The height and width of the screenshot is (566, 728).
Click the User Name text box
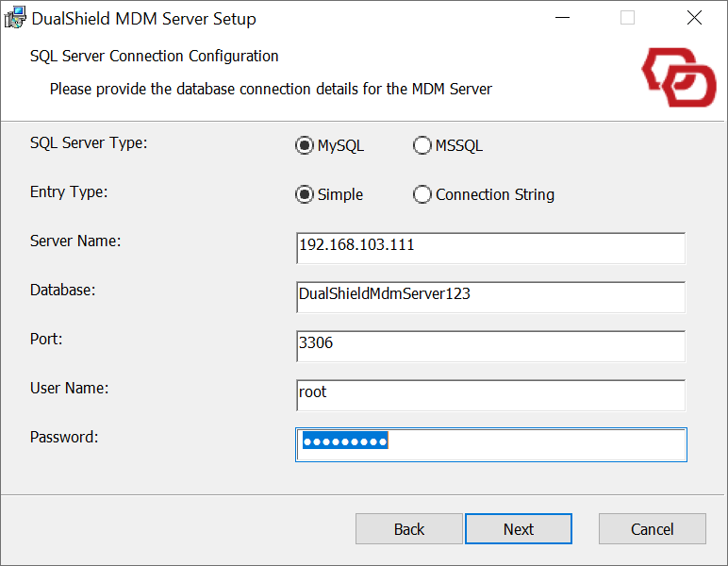pyautogui.click(x=490, y=394)
